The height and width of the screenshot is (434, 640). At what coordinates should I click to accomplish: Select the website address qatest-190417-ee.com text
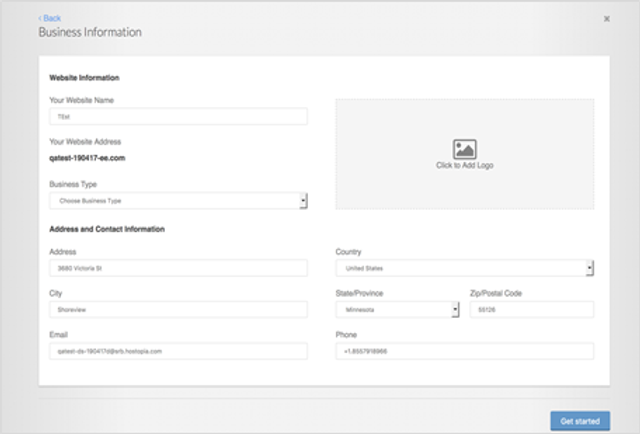(x=87, y=158)
